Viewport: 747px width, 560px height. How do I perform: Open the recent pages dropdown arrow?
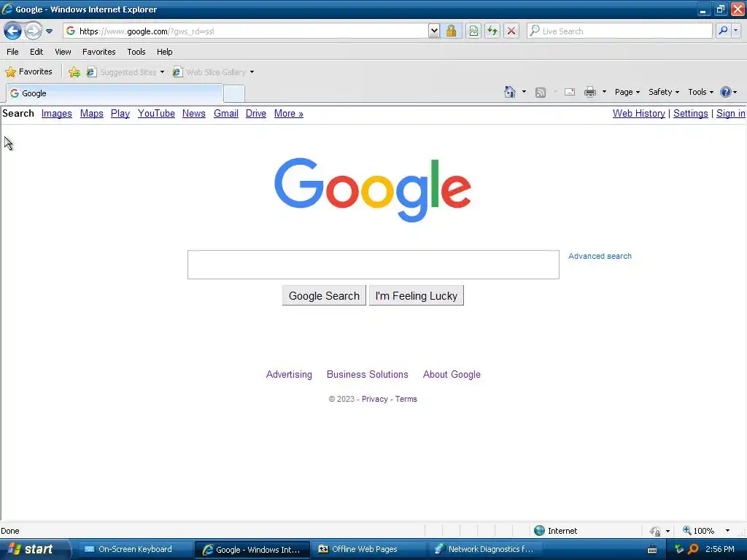coord(49,31)
